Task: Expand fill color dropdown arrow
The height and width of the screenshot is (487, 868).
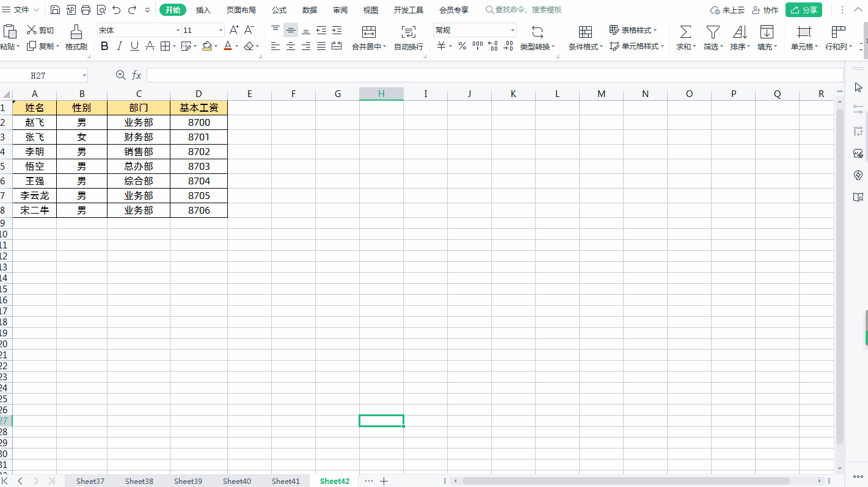Action: [x=216, y=46]
